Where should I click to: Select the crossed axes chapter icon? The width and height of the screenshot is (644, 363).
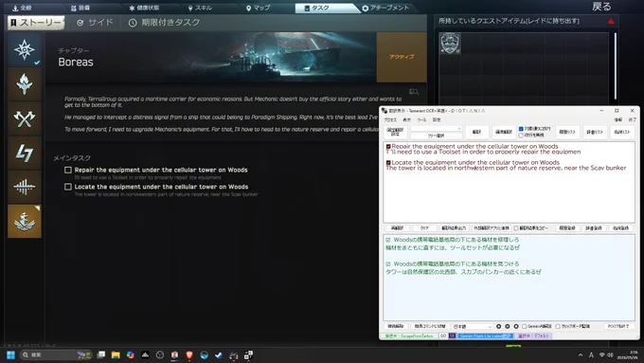[x=25, y=118]
